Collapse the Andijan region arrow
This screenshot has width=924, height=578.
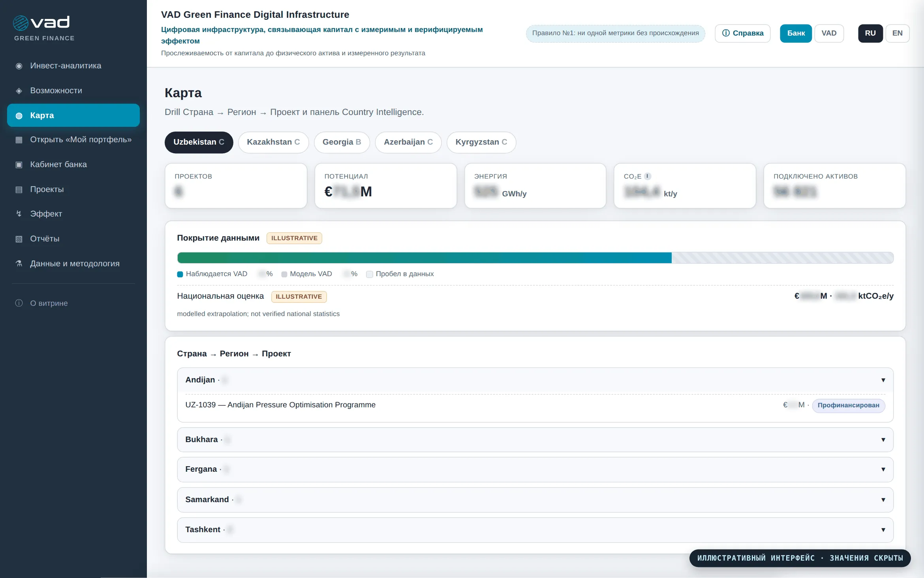pyautogui.click(x=883, y=380)
